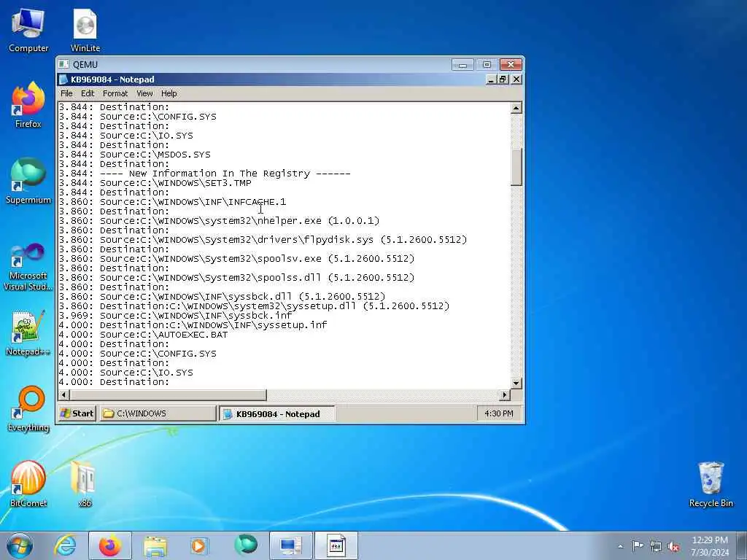Click the line with SET3.TMP
This screenshot has width=747, height=560.
[x=155, y=183]
